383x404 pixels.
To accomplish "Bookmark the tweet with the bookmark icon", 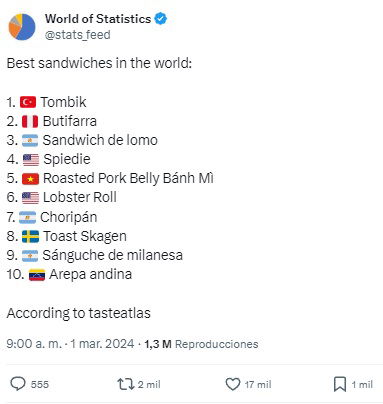I will pos(340,384).
